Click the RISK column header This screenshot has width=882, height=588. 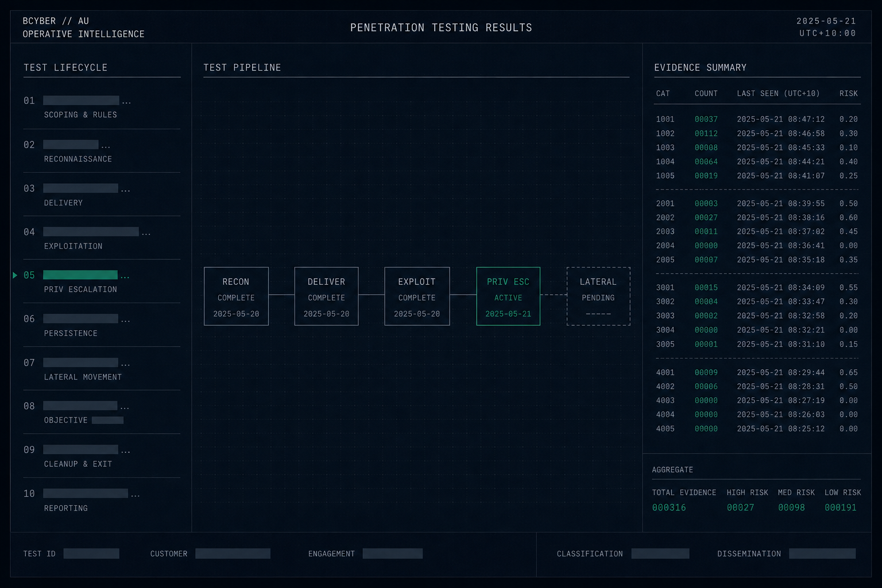(x=849, y=94)
